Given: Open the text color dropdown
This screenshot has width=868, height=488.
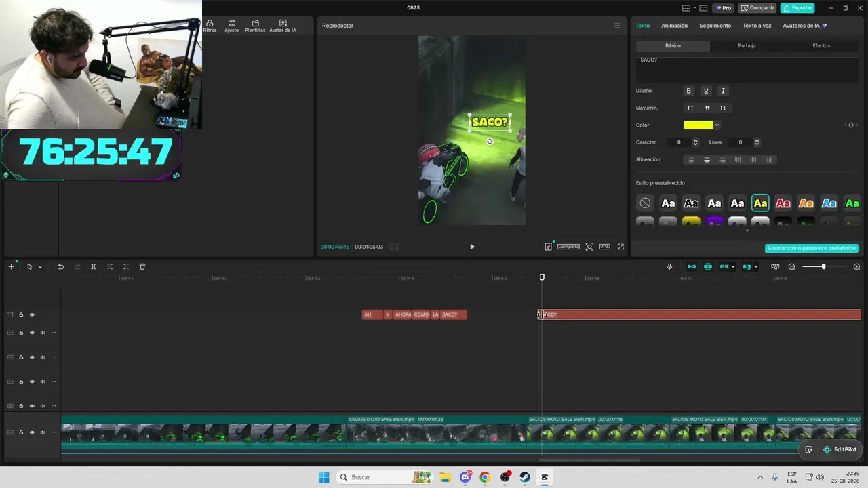Looking at the screenshot, I should point(717,125).
